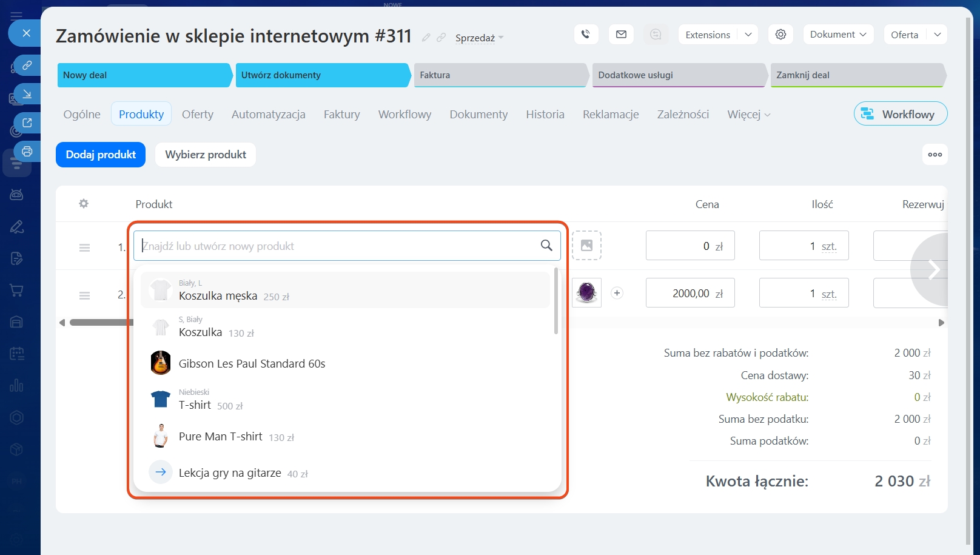980x555 pixels.
Task: Click the plus icon next to product image
Action: [x=617, y=293]
